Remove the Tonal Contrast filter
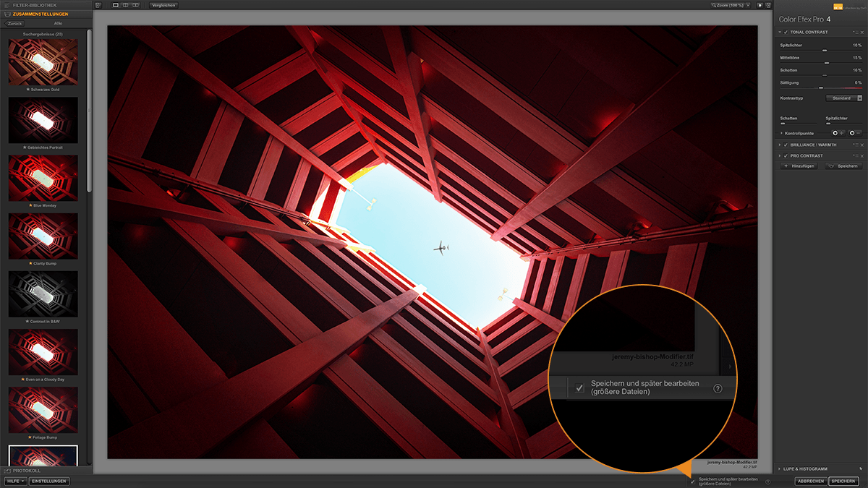Viewport: 868px width, 488px height. [864, 33]
